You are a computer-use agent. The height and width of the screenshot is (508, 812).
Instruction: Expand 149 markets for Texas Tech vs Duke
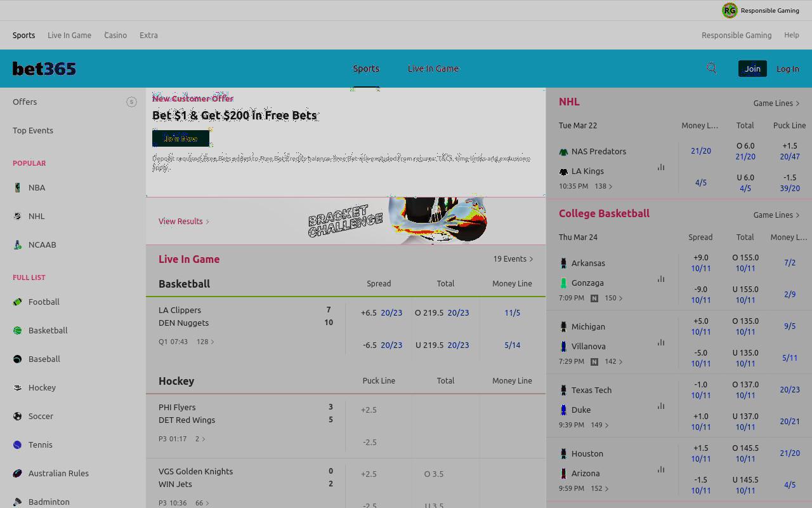(x=599, y=425)
